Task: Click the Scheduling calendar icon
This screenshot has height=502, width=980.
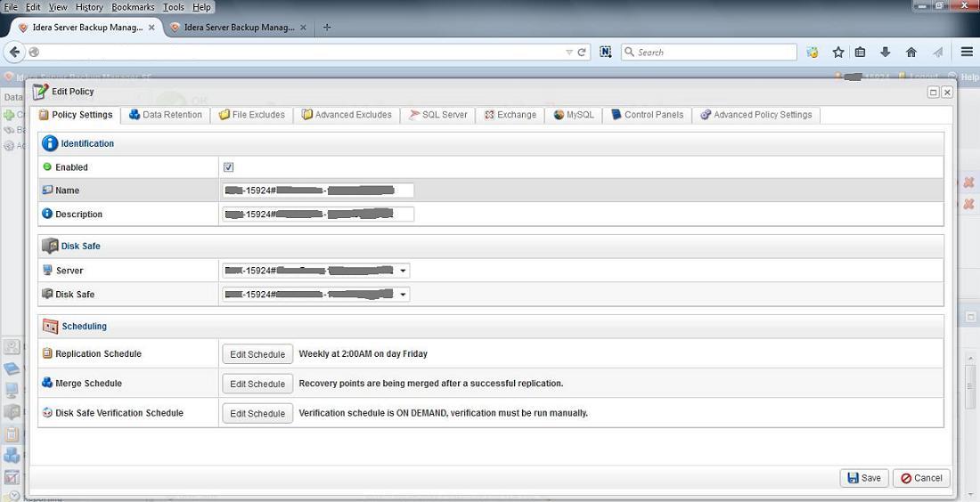Action: 50,326
